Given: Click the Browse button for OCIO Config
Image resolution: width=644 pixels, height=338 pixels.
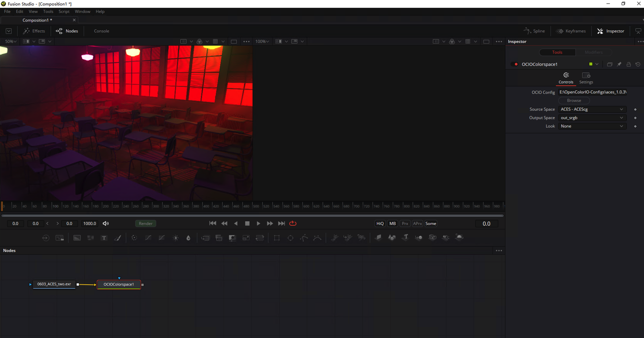Looking at the screenshot, I should (574, 100).
